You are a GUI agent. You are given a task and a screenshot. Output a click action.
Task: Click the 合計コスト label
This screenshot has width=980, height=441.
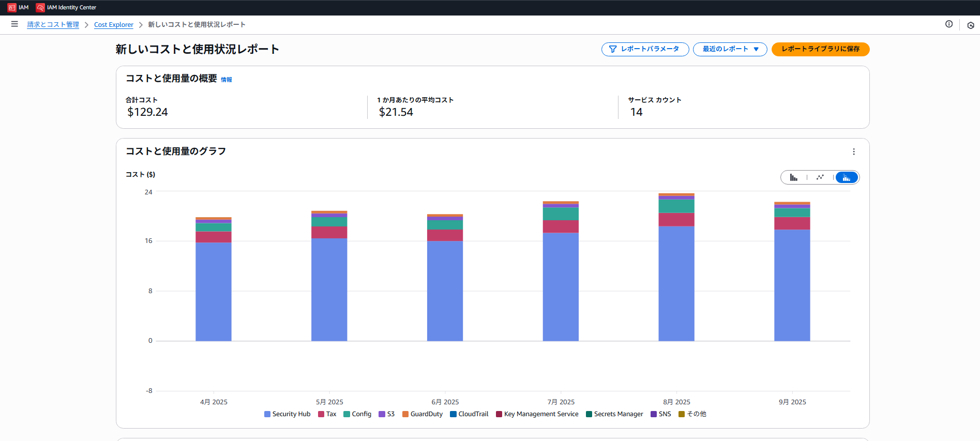[142, 100]
